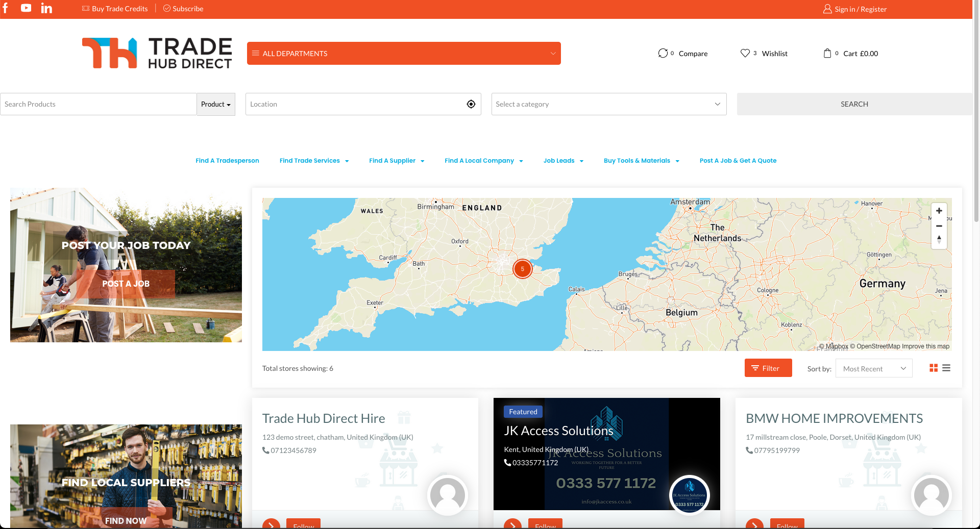The width and height of the screenshot is (980, 529).
Task: Expand Job Leads menu
Action: (563, 161)
